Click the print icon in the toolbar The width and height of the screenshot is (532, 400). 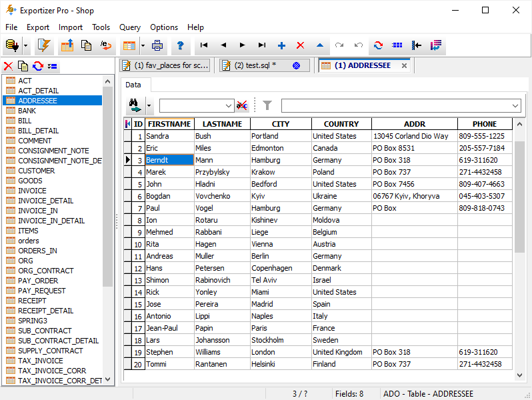pyautogui.click(x=157, y=46)
